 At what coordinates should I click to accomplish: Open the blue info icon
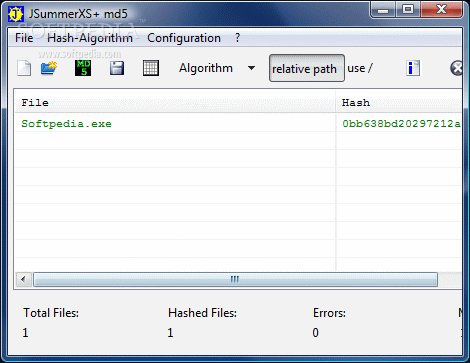(413, 68)
